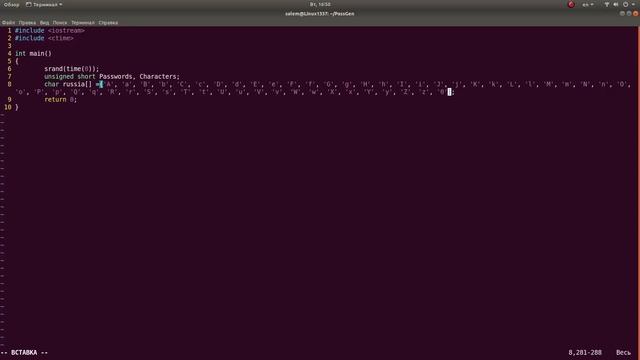
Task: Click on 'char russia[]' declaration
Action: click(68, 84)
